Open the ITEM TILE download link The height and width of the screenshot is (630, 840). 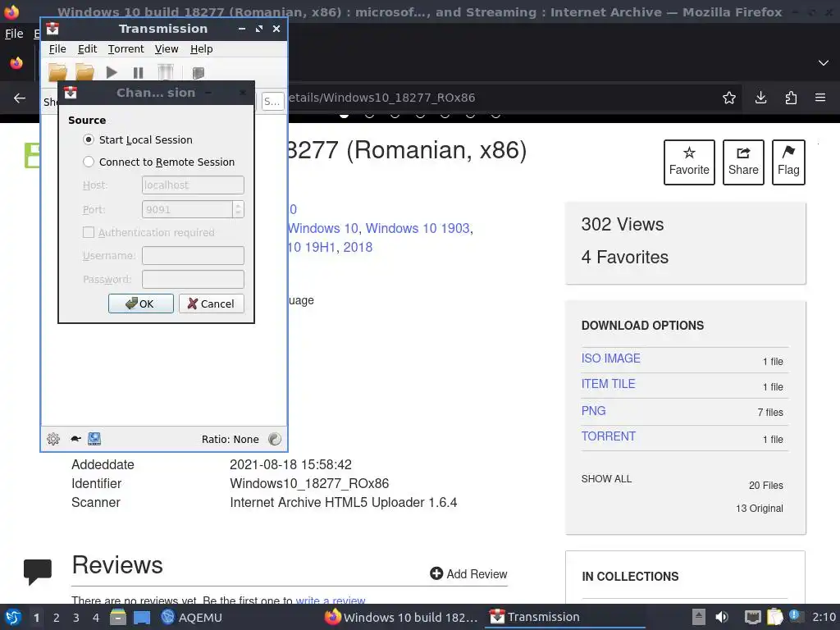point(608,384)
